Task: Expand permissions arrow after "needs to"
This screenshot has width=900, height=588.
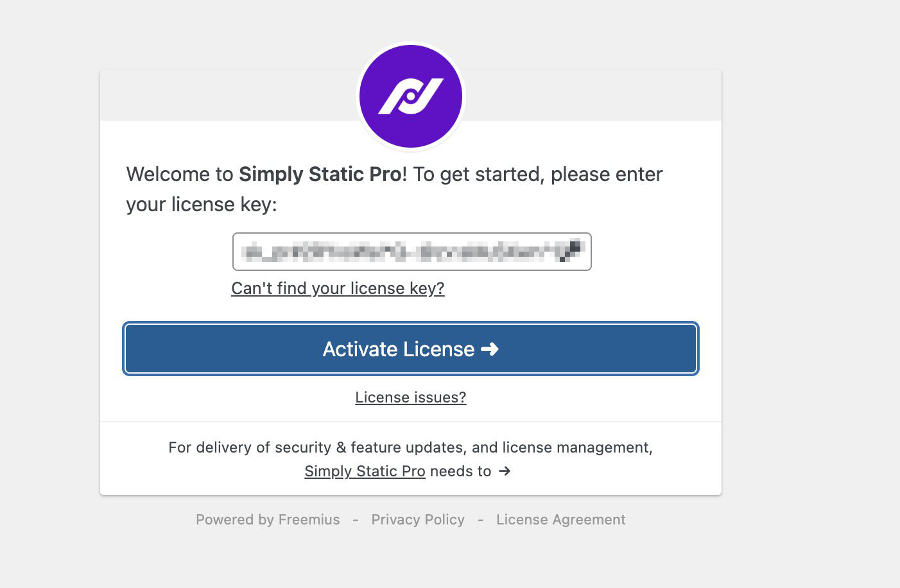Action: coord(505,471)
